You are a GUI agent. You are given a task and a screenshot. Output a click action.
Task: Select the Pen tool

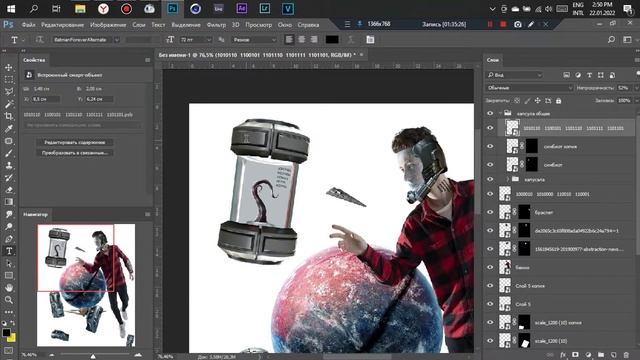pyautogui.click(x=9, y=239)
